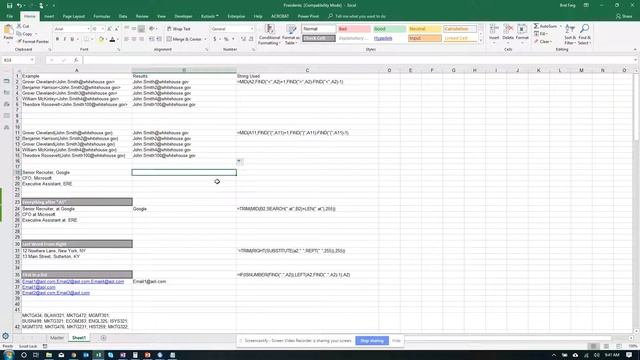The image size is (640, 360).
Task: Click Hide on sharing notification
Action: pos(396,340)
